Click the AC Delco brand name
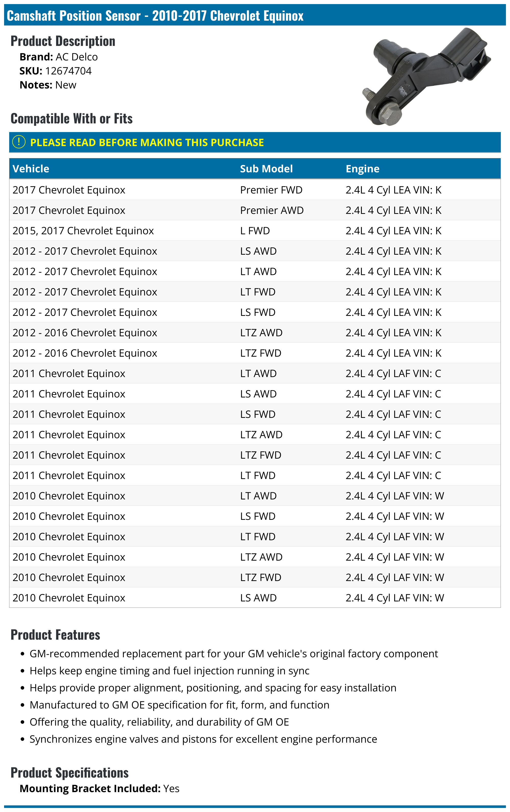 tap(76, 57)
